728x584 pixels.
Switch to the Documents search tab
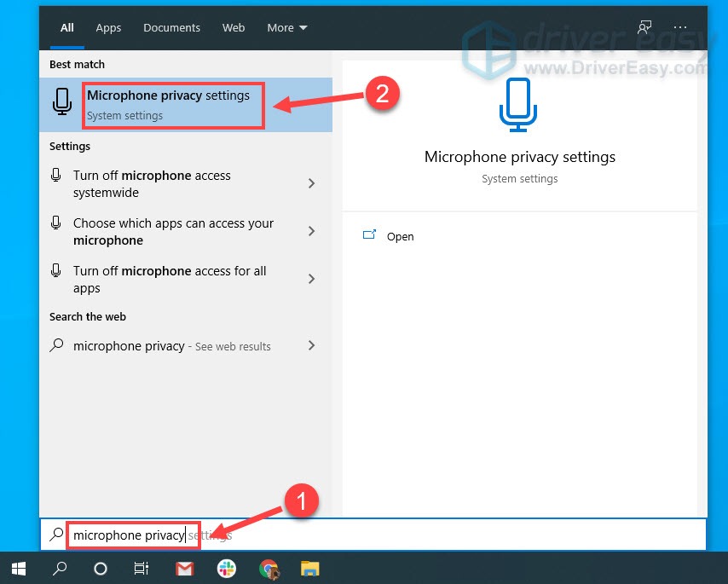pyautogui.click(x=171, y=27)
